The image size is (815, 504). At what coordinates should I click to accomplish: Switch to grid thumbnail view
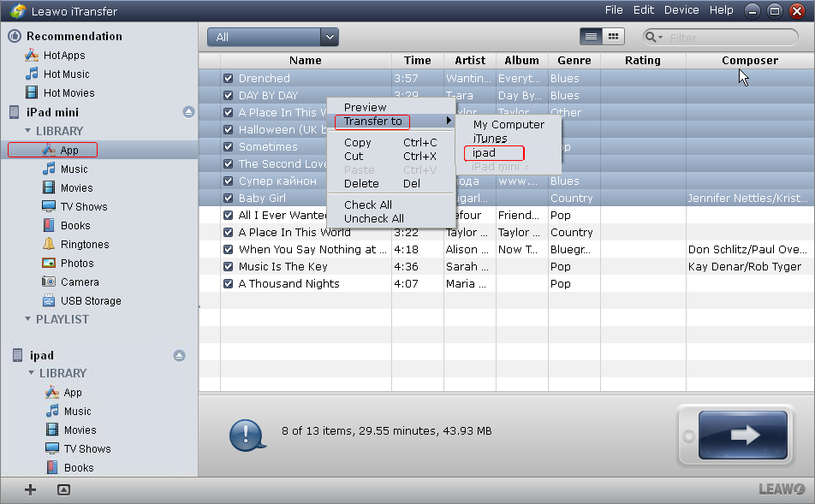point(613,37)
